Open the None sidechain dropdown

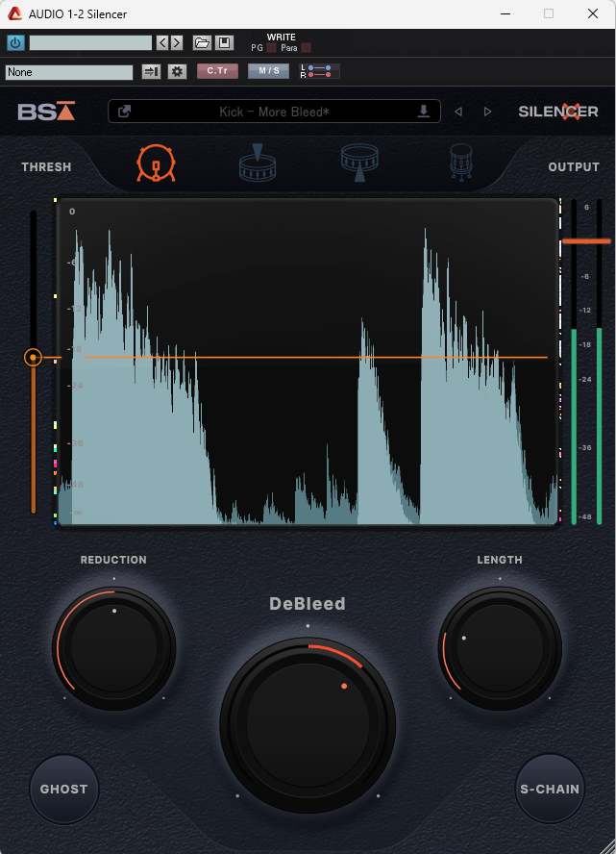coord(69,72)
